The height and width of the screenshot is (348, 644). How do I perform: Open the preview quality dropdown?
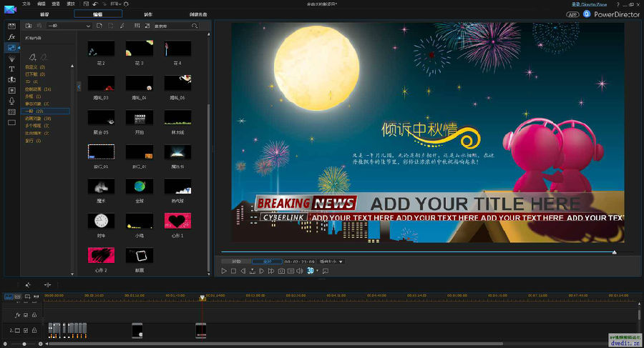click(333, 262)
